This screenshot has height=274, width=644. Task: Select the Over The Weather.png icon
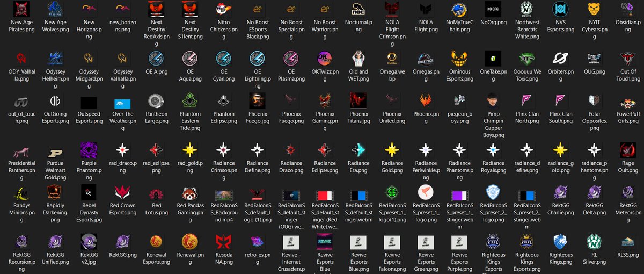122,103
